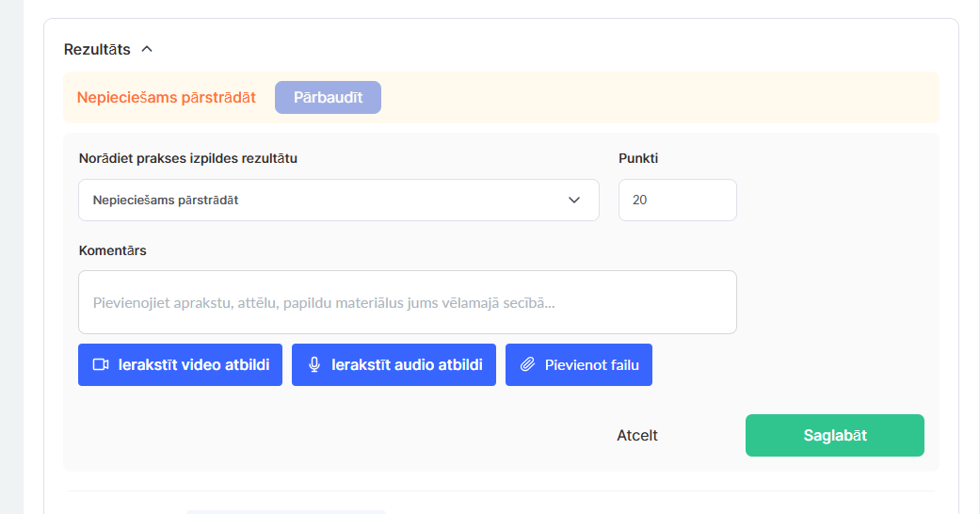This screenshot has height=514, width=980.
Task: Click the Komentārs label
Action: (113, 250)
